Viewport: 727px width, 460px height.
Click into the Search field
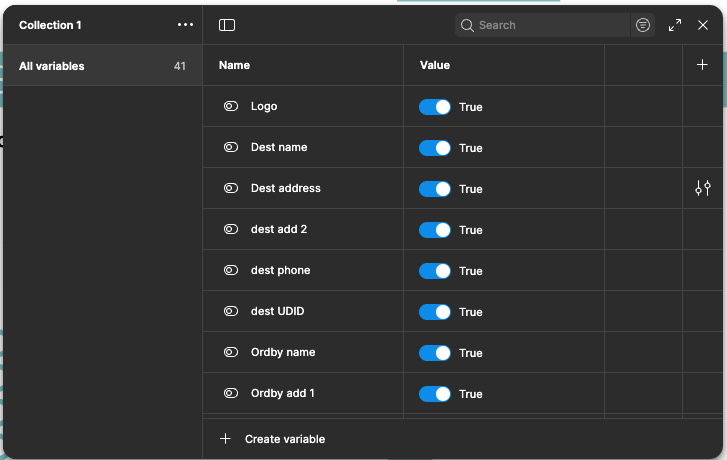tap(550, 25)
